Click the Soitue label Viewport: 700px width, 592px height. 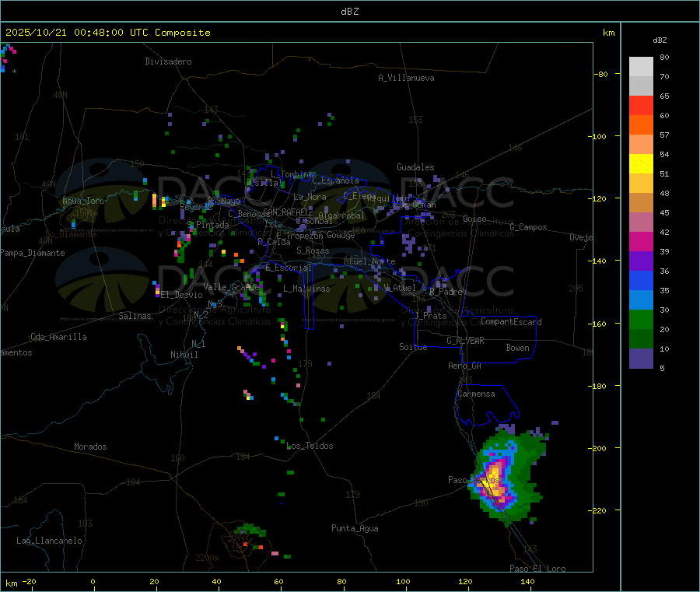[413, 347]
